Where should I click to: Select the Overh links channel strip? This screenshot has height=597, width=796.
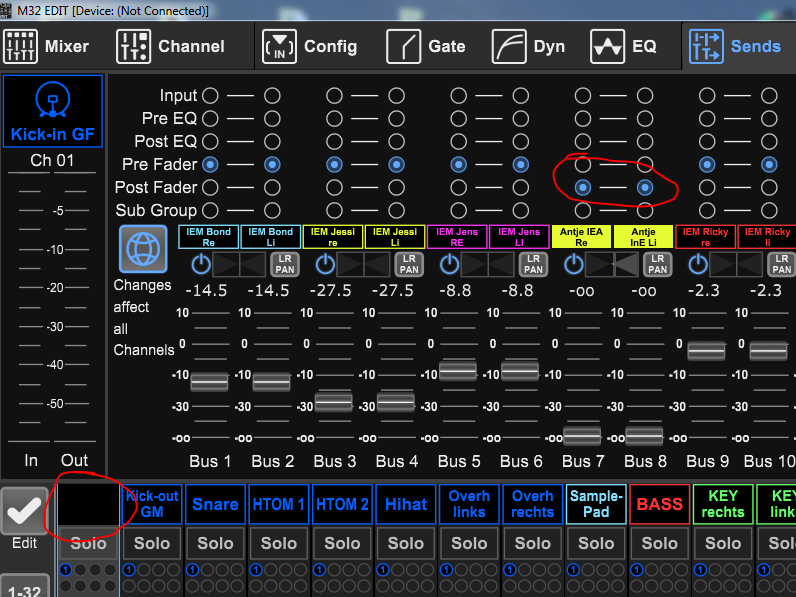click(x=469, y=504)
